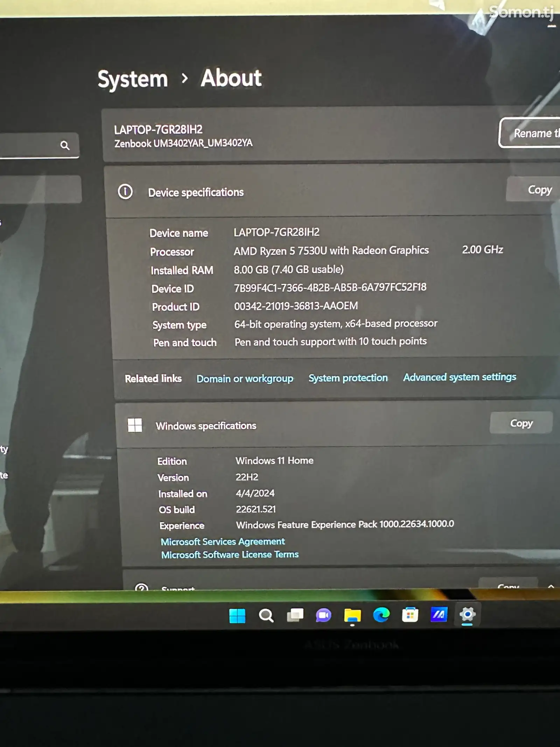Select Device ID value 7B99F4C1-7366-4B2B-AB5B-6A797FC52F18
The image size is (560, 747).
pyautogui.click(x=330, y=288)
